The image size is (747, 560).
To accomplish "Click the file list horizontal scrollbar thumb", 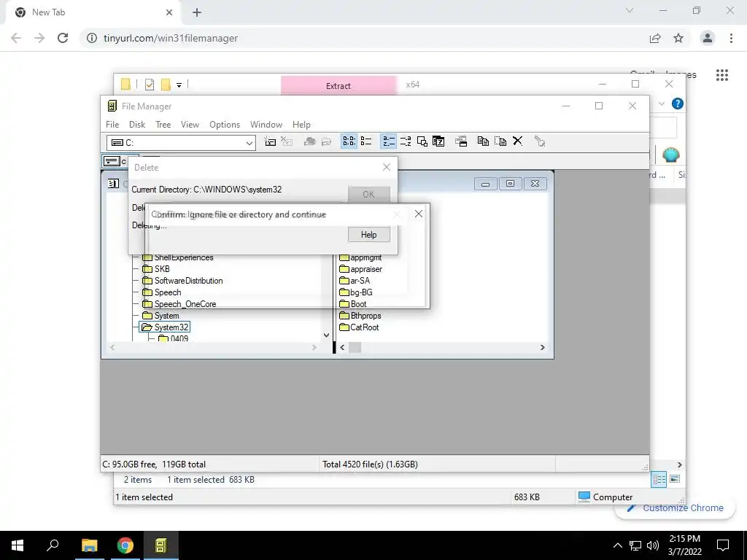I will (x=355, y=348).
